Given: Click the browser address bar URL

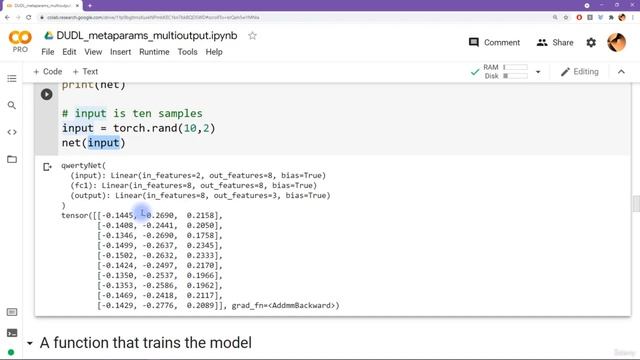Looking at the screenshot, I should [153, 18].
